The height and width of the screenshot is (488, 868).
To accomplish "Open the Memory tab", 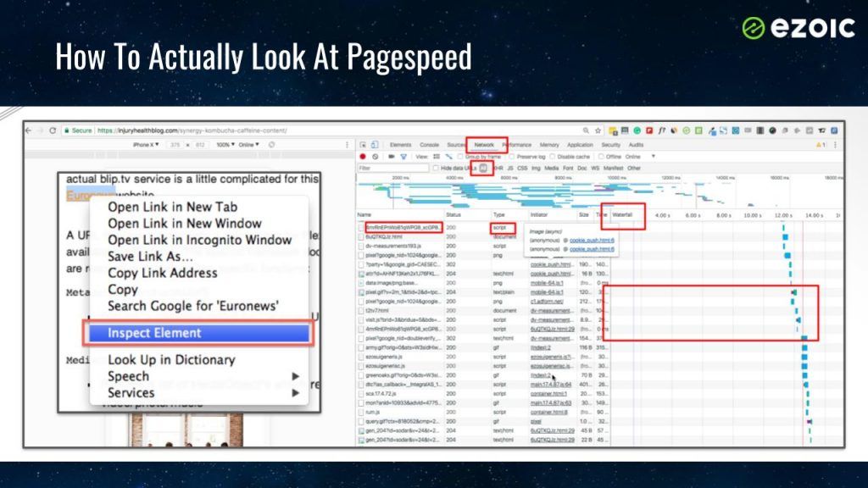I will [x=549, y=145].
